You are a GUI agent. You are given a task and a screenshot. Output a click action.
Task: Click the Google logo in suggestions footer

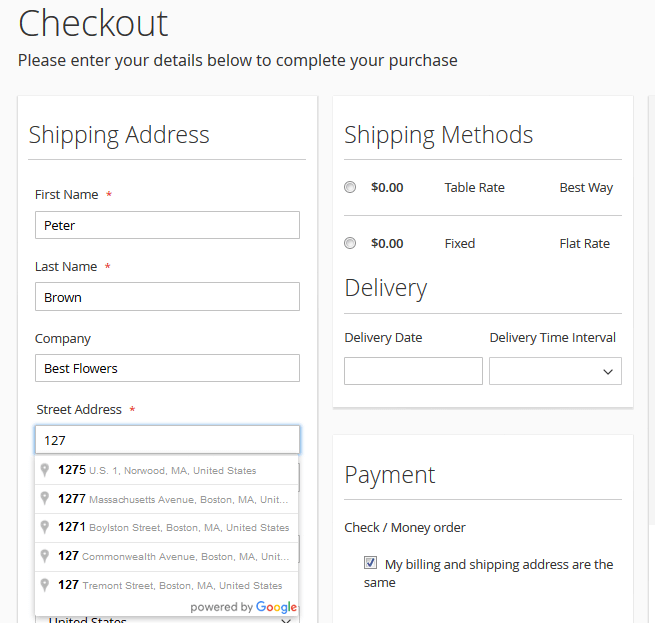coord(276,607)
